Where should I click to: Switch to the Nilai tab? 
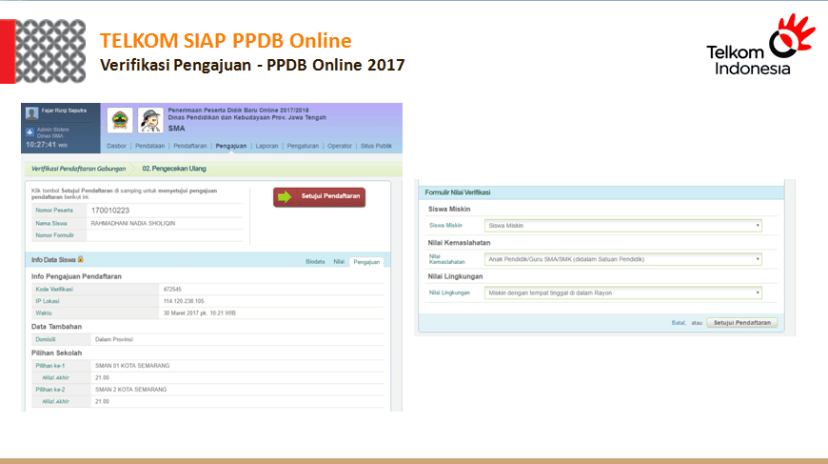click(x=339, y=261)
